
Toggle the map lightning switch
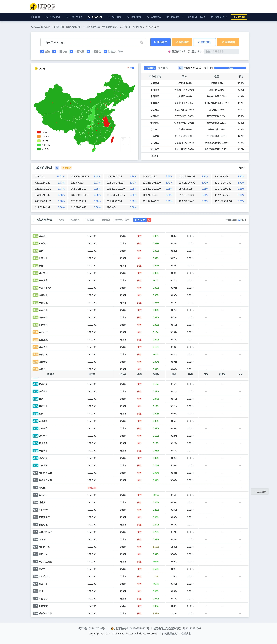pos(132,68)
